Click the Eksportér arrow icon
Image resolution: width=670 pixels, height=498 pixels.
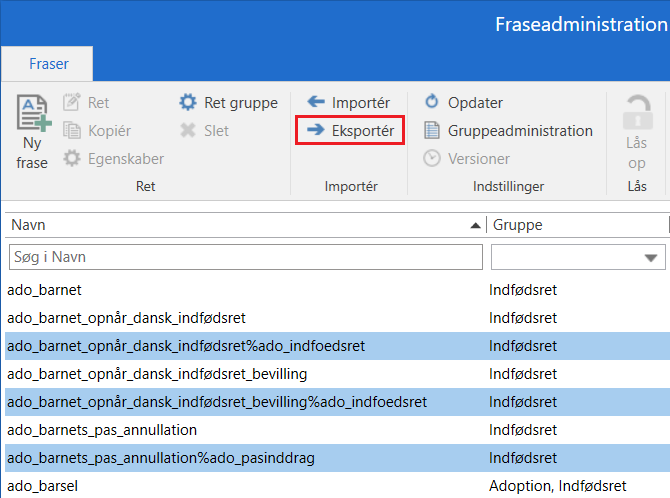[316, 130]
